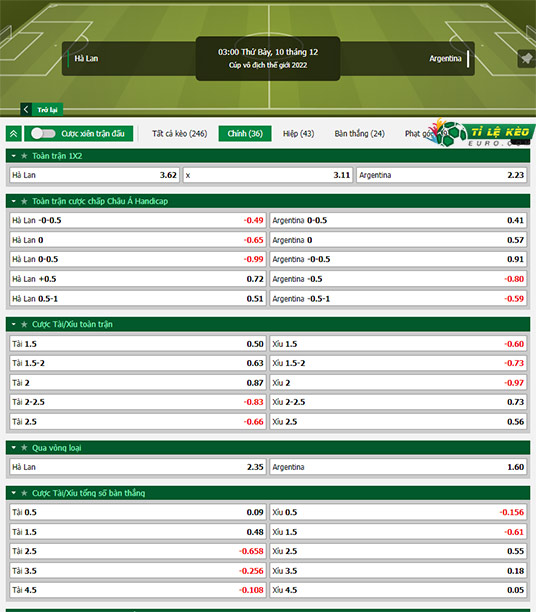This screenshot has height=612, width=536.
Task: Bet Hà Lan to qualify at 2.35
Action: click(137, 467)
